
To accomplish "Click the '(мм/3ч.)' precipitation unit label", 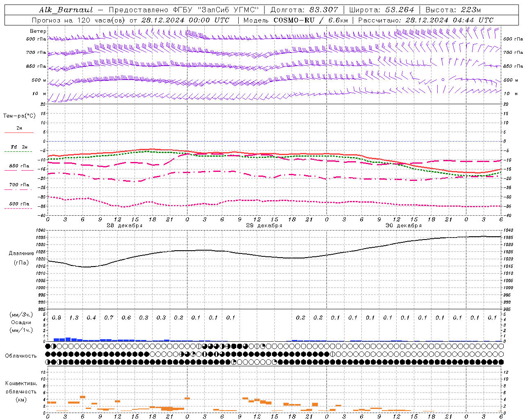I will pos(21,315).
